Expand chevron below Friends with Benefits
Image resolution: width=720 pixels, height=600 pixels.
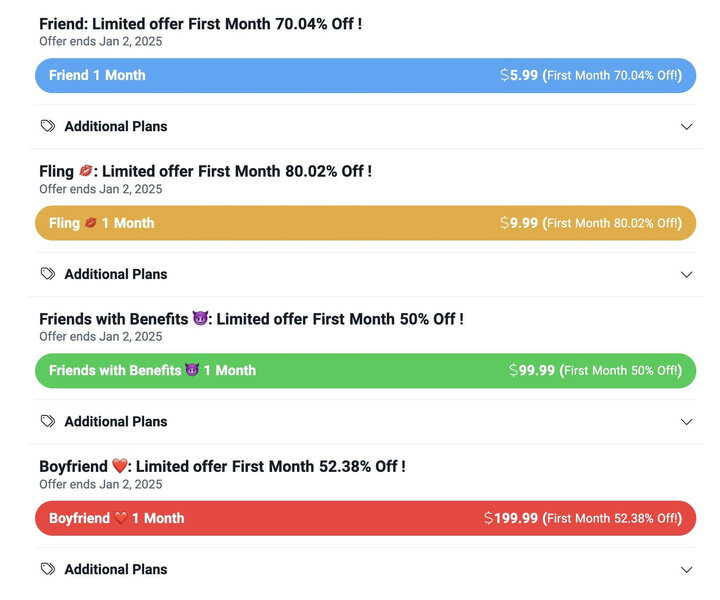[x=686, y=422]
